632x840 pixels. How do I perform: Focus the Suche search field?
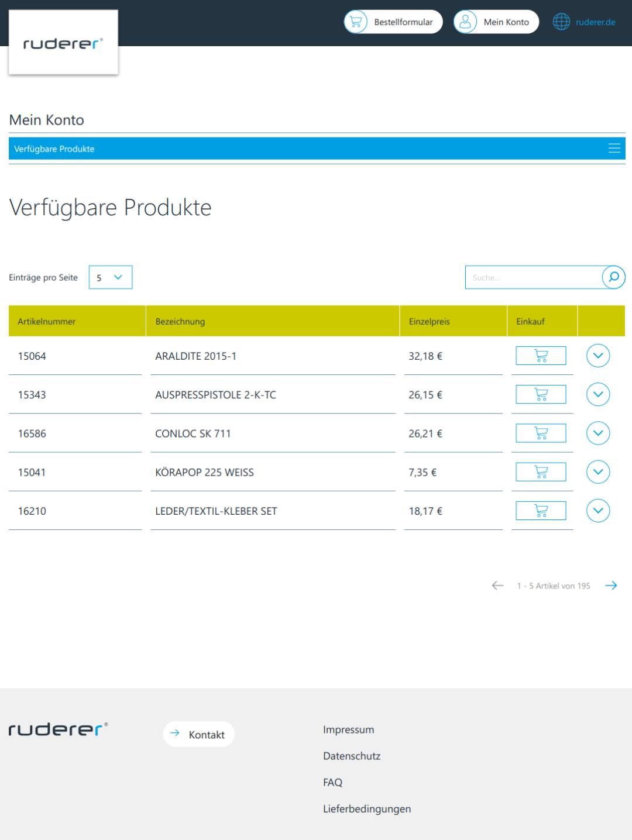coord(533,277)
